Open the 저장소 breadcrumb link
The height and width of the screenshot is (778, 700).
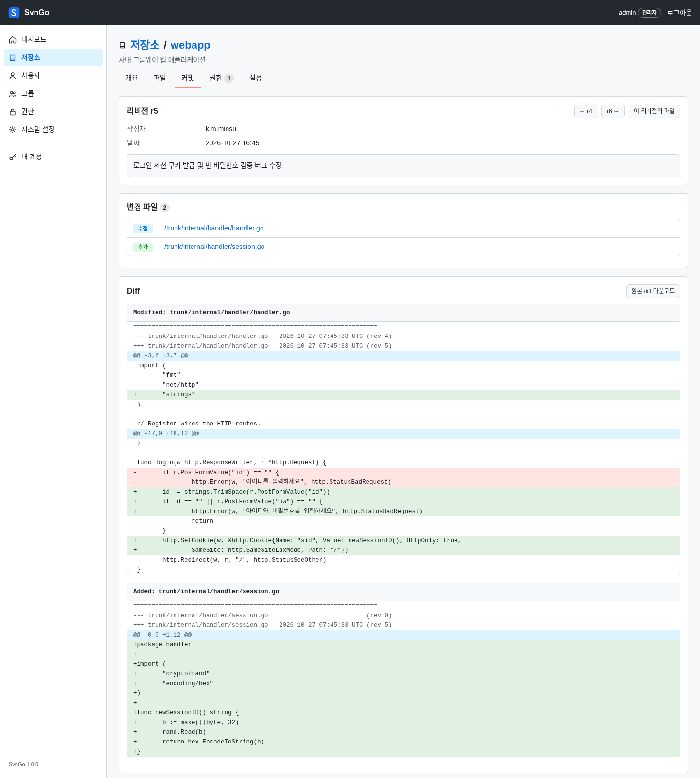coord(145,45)
